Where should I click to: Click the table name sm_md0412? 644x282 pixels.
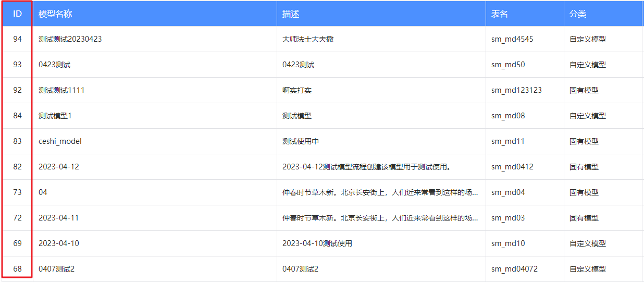pos(512,167)
